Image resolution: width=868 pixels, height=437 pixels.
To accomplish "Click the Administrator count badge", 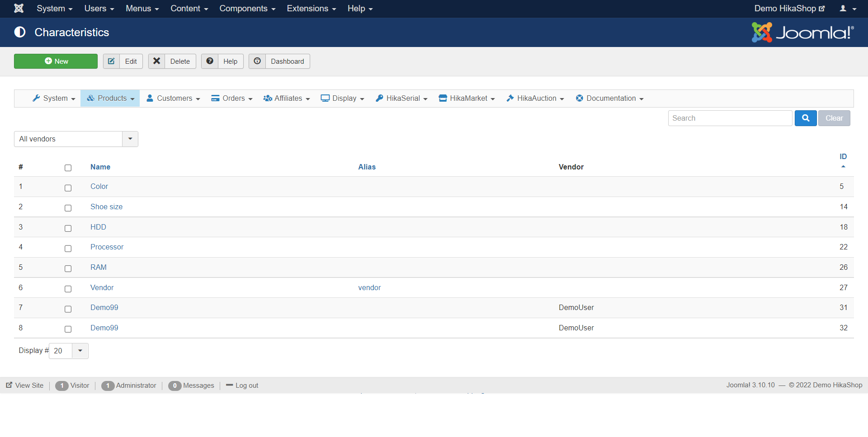I will 108,385.
